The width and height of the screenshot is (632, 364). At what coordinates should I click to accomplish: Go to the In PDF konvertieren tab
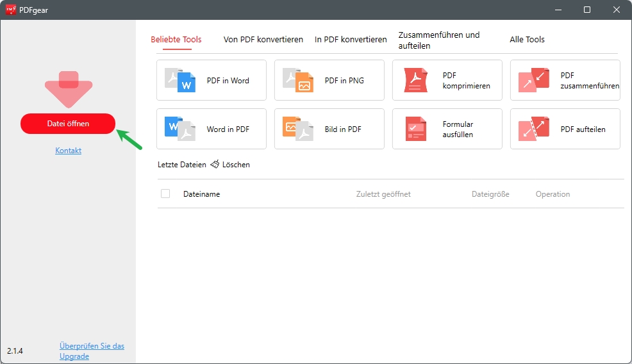tap(351, 40)
